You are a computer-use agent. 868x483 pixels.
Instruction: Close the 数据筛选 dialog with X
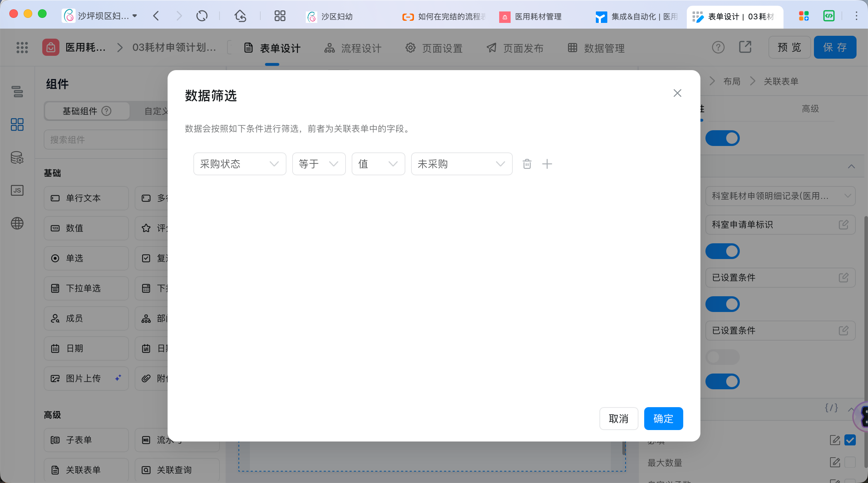pos(677,93)
